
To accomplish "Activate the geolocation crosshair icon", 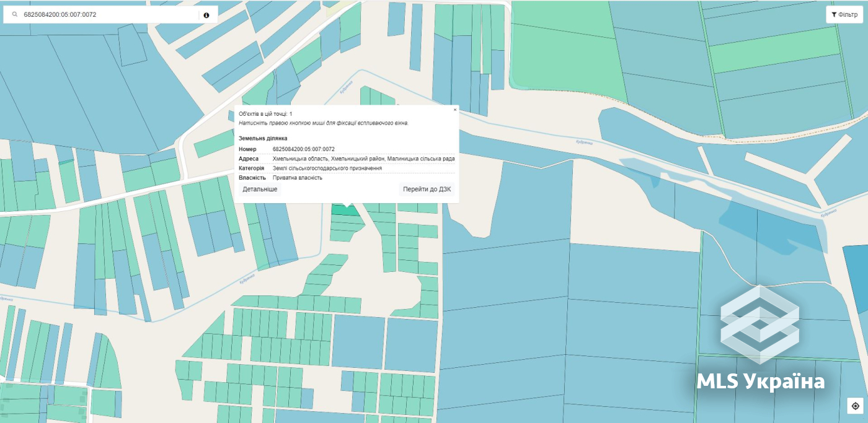I will tap(856, 406).
